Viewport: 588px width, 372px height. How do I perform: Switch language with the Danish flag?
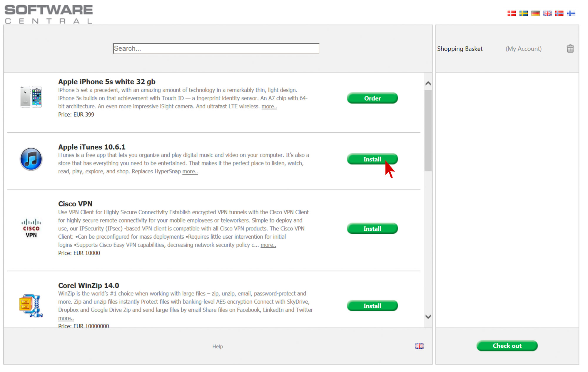click(512, 13)
